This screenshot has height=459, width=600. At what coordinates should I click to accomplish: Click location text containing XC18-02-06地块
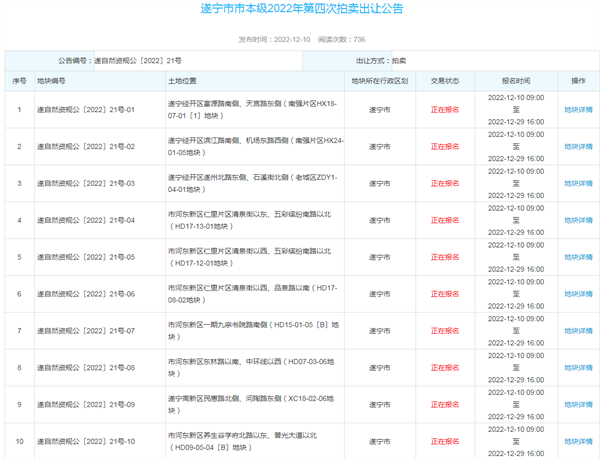[x=251, y=404]
